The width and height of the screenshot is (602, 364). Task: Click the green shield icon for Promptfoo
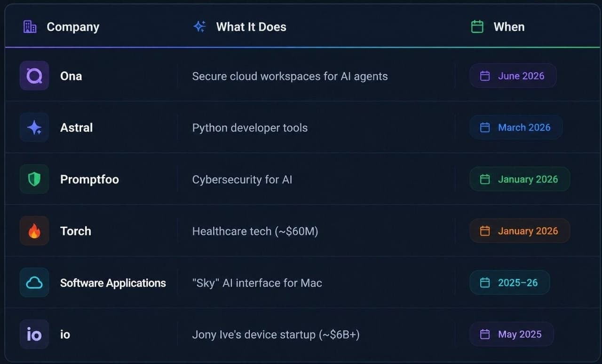(34, 179)
